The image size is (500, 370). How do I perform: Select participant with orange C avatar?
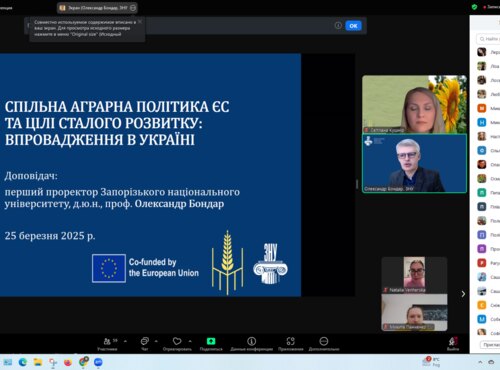click(x=482, y=305)
